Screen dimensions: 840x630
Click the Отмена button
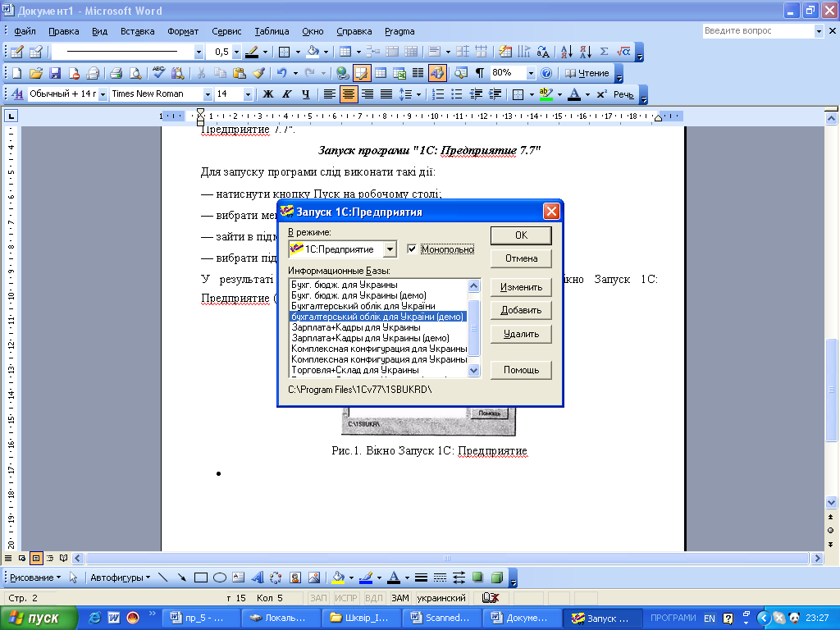tap(521, 258)
